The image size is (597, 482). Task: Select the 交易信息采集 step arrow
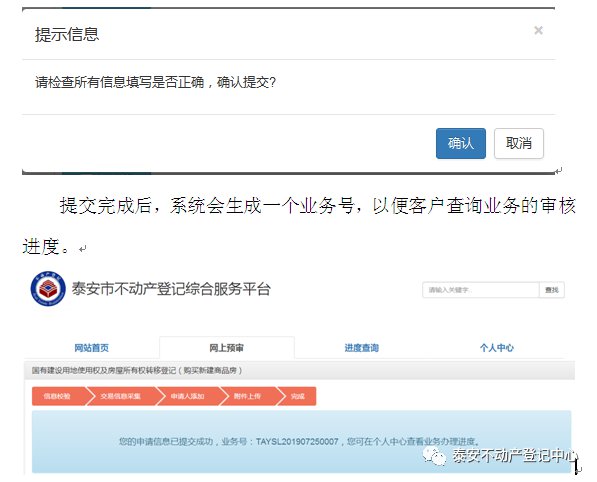point(121,396)
